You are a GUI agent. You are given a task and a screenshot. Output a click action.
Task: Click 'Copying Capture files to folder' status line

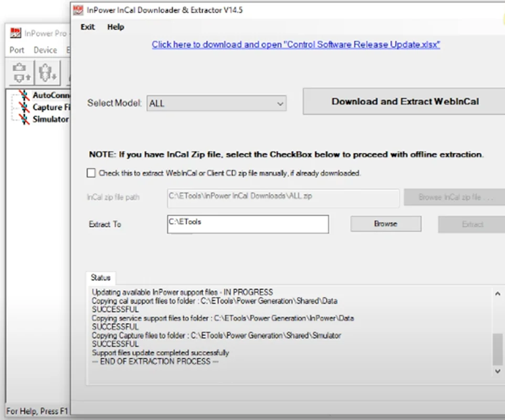pyautogui.click(x=216, y=335)
